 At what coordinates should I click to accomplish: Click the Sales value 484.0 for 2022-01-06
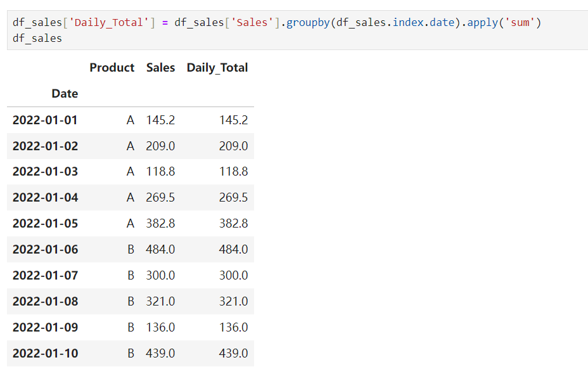click(x=160, y=250)
